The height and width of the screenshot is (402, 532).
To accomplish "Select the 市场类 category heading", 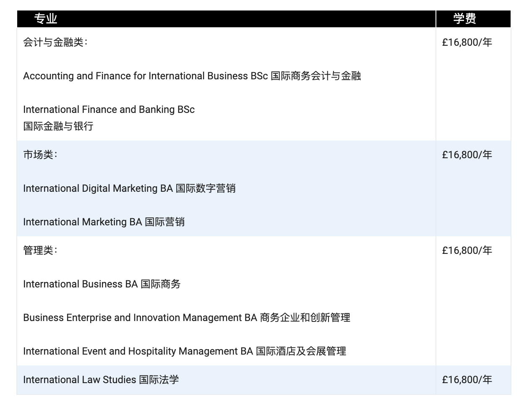I will tap(40, 155).
